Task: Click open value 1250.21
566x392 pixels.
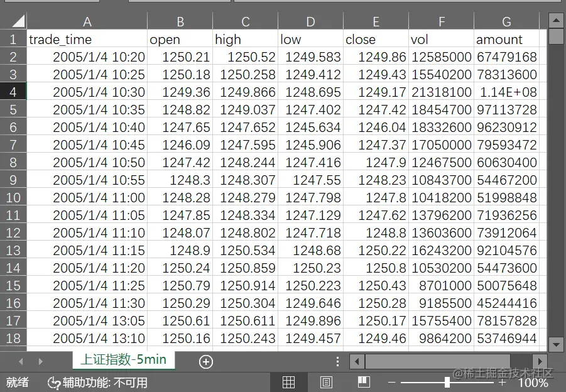Action: pyautogui.click(x=180, y=57)
